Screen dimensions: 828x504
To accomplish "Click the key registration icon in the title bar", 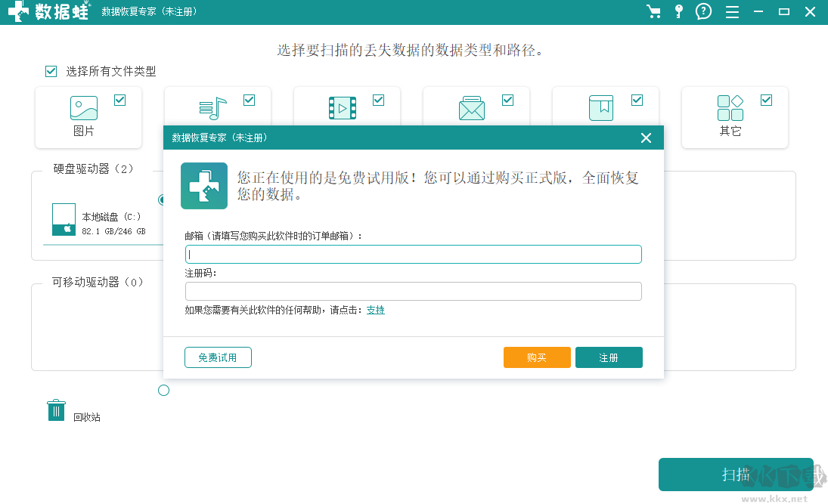I will tap(678, 12).
